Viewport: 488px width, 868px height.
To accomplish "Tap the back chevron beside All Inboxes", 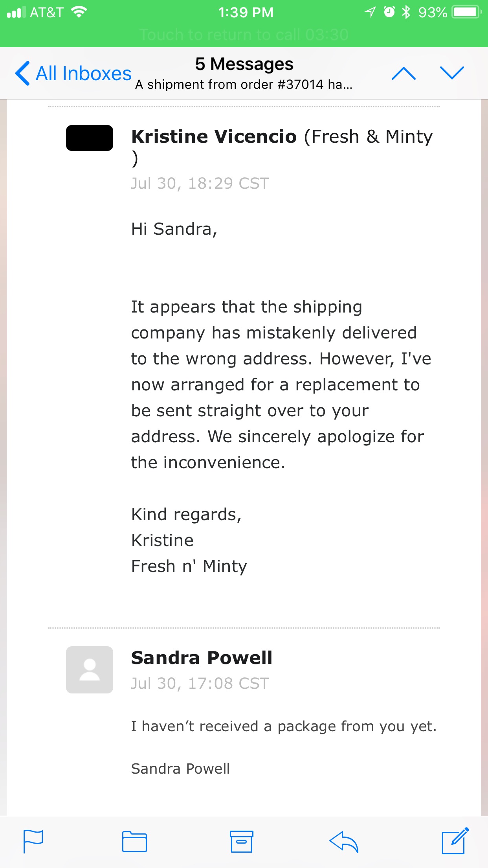I will coord(22,73).
